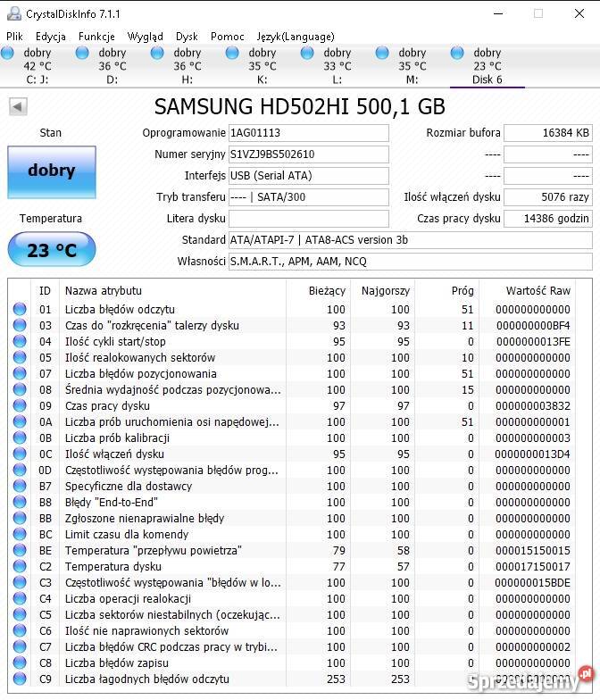600x700 pixels.
Task: Click status orb for attribute C9 soft read errors
Action: 20,679
